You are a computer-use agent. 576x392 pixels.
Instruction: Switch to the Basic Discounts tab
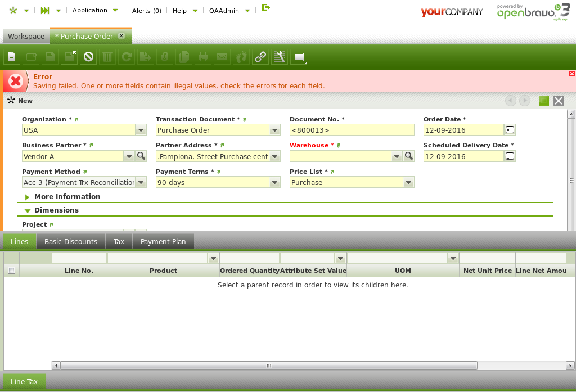coord(71,241)
